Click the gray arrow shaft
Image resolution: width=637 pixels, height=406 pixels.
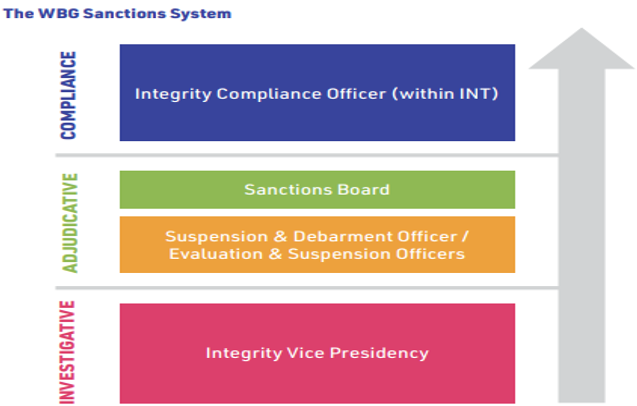click(x=582, y=236)
